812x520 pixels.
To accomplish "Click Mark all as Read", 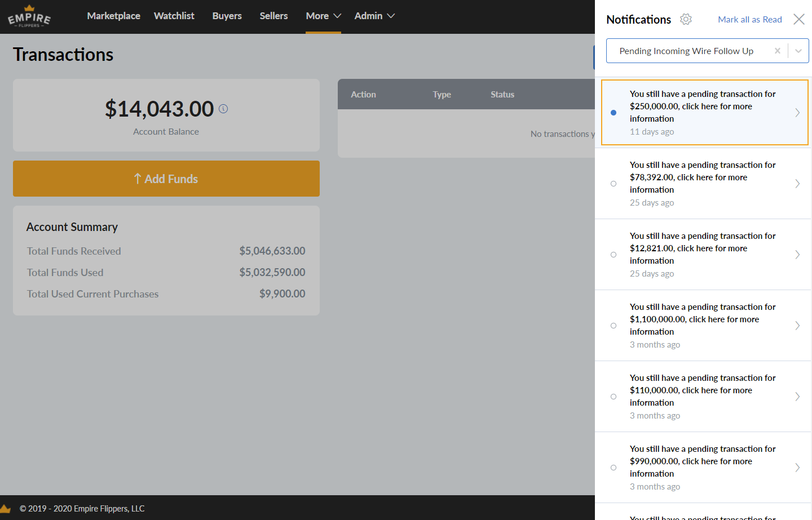I will (750, 19).
